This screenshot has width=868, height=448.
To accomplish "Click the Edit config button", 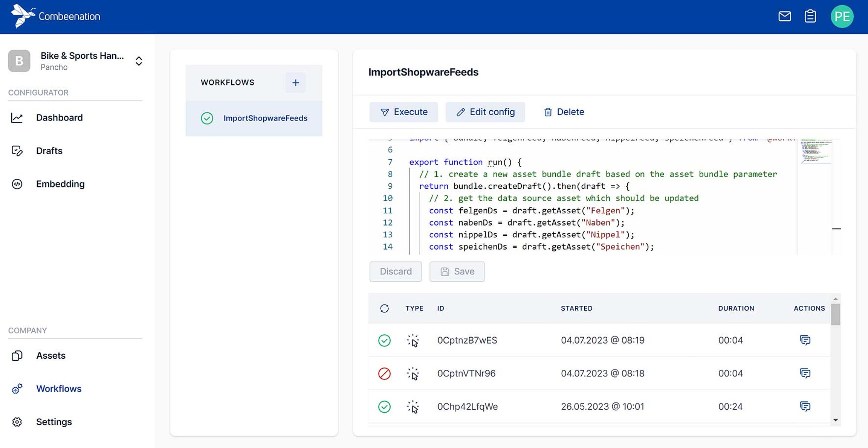I will point(485,112).
